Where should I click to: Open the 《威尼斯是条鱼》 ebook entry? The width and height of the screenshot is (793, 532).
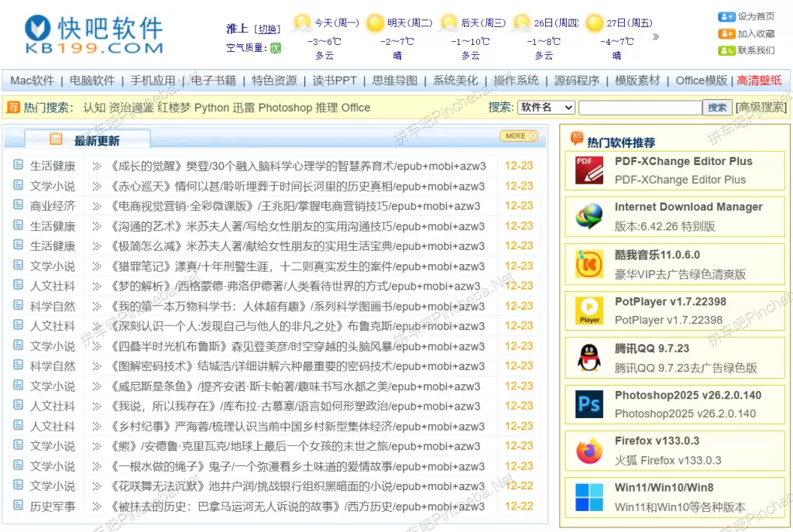pos(295,386)
